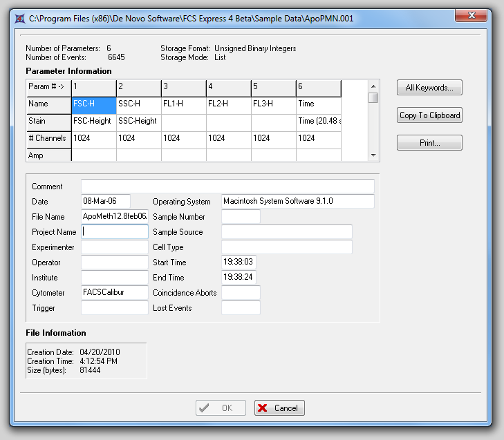Click the SSC-Height stain cell
This screenshot has width=504, height=440.
[139, 123]
